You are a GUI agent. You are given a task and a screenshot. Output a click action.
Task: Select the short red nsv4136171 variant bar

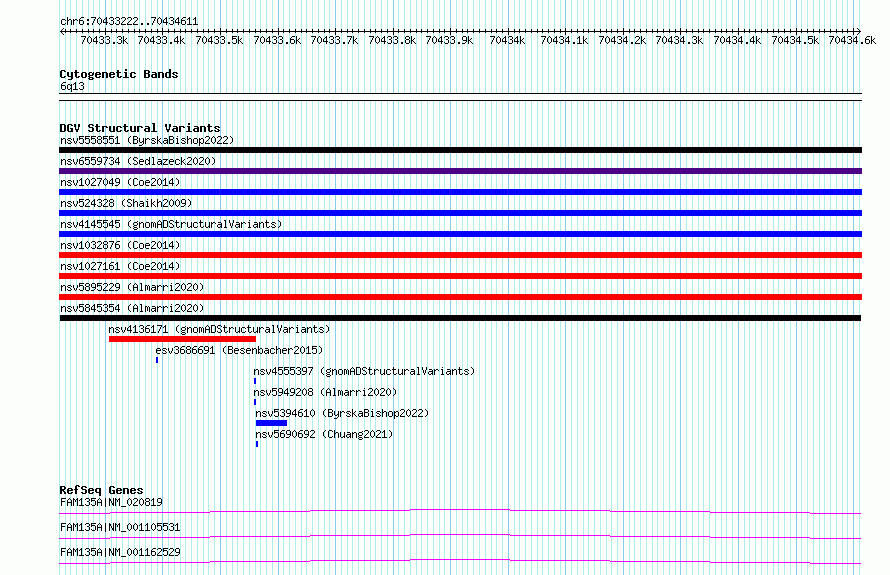tap(182, 339)
